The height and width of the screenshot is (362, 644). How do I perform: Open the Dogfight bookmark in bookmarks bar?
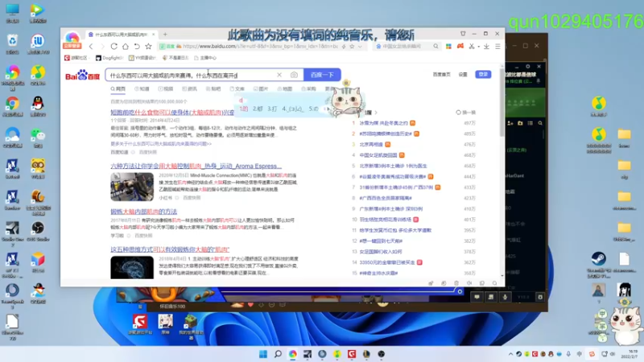(x=109, y=58)
